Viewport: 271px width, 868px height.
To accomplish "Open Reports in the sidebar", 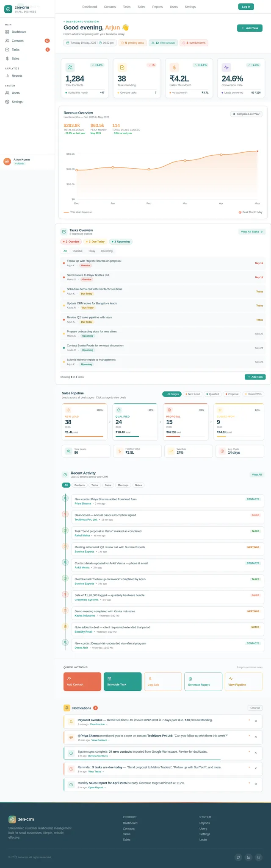I will pyautogui.click(x=28, y=75).
